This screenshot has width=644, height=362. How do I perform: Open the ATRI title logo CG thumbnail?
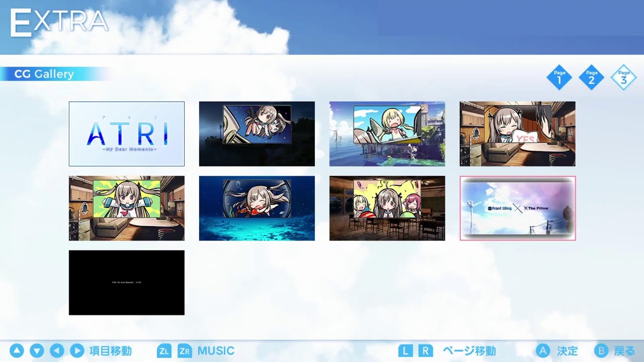click(x=126, y=133)
